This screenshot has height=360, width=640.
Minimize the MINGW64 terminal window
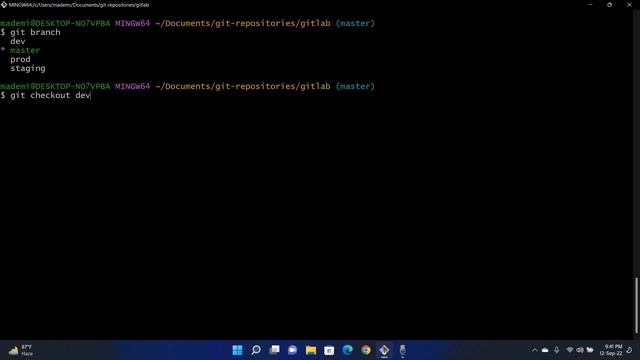pyautogui.click(x=590, y=5)
